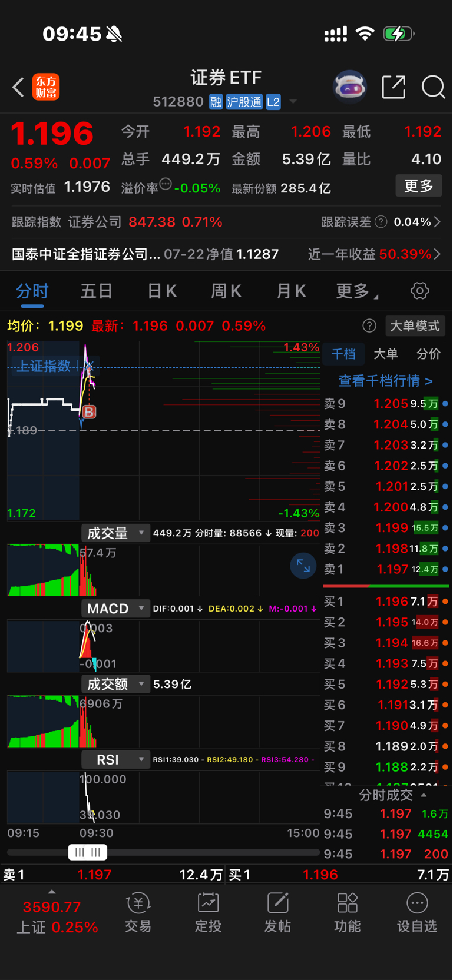Tap the 沪股通 badge
This screenshot has width=453, height=980.
[244, 102]
